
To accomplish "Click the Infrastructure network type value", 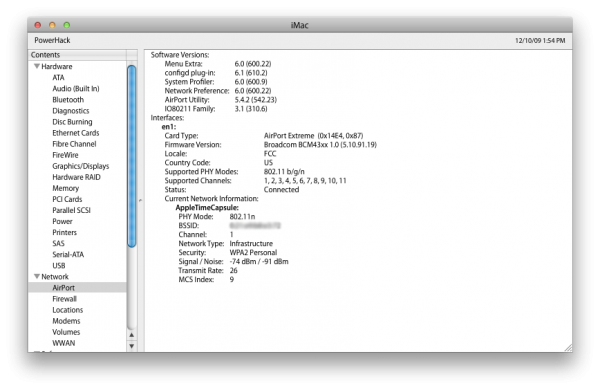I will click(x=251, y=244).
